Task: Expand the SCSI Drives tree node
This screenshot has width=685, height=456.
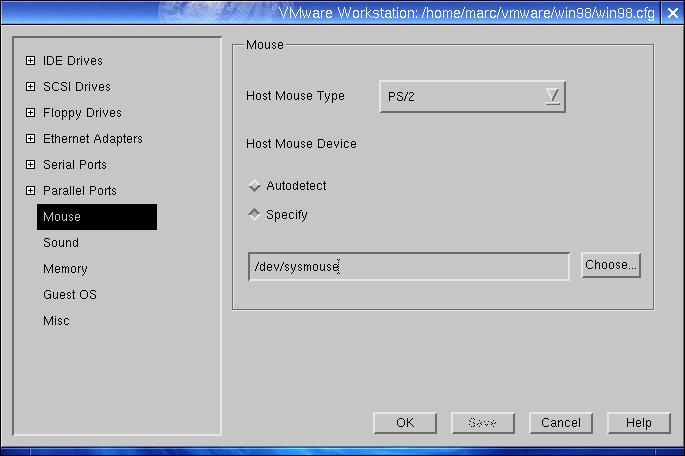Action: point(31,87)
